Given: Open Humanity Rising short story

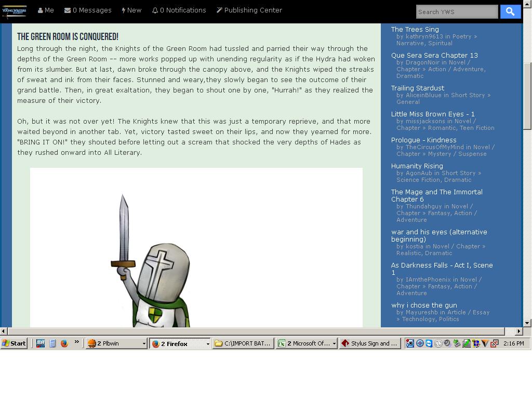Looking at the screenshot, I should coord(417,166).
